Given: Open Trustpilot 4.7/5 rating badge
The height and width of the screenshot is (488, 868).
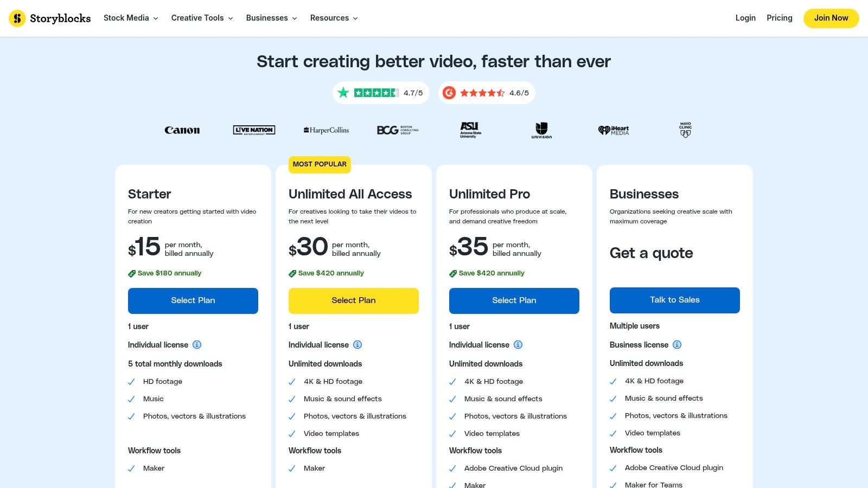Looking at the screenshot, I should coord(381,93).
